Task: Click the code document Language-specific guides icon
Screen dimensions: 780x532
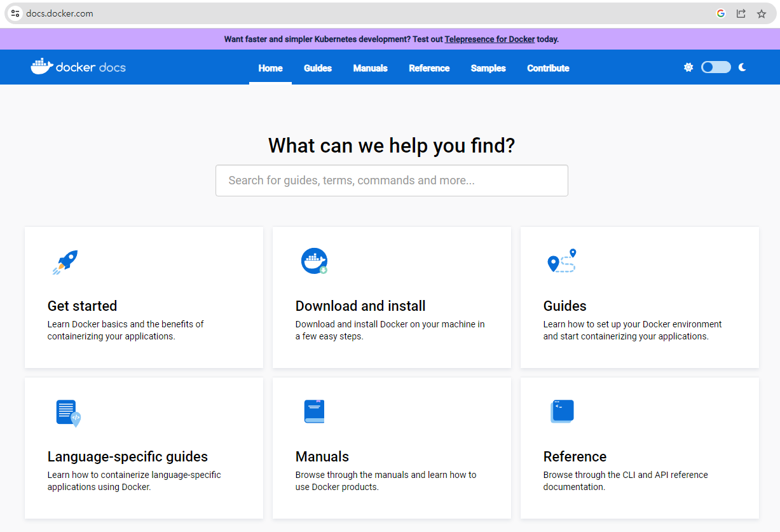Action: click(68, 413)
